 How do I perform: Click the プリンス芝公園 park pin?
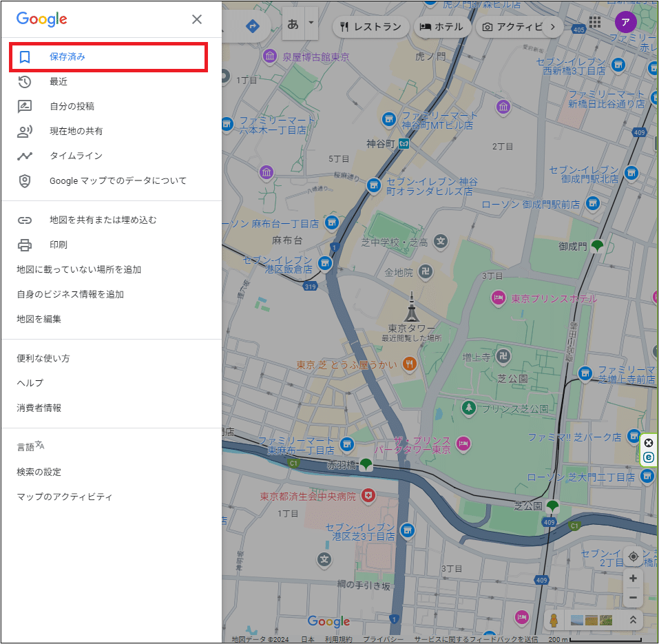pyautogui.click(x=469, y=408)
